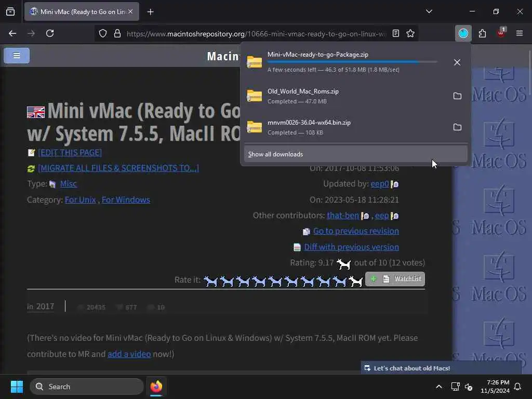This screenshot has width=532, height=399.
Task: Click Go to previous revision link
Action: (x=356, y=231)
